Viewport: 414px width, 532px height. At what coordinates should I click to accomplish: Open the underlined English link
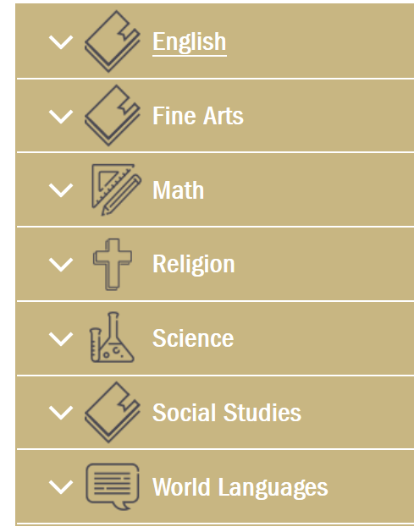coord(190,43)
